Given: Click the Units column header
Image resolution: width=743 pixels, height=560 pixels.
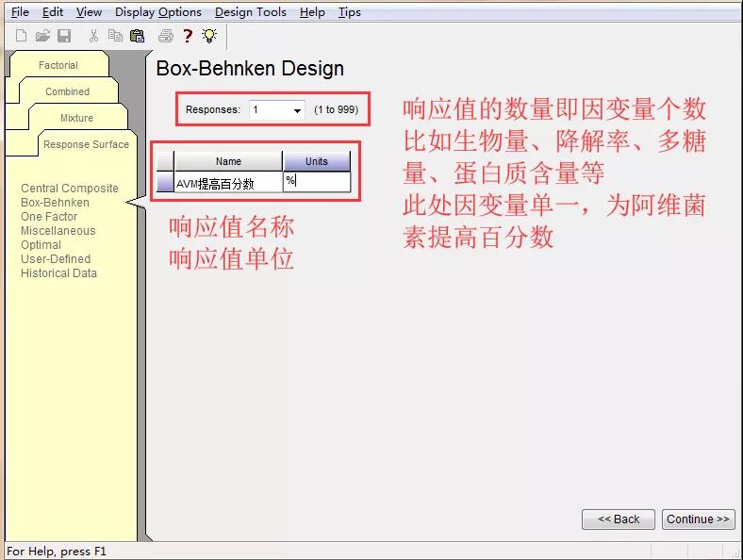Looking at the screenshot, I should coord(317,161).
